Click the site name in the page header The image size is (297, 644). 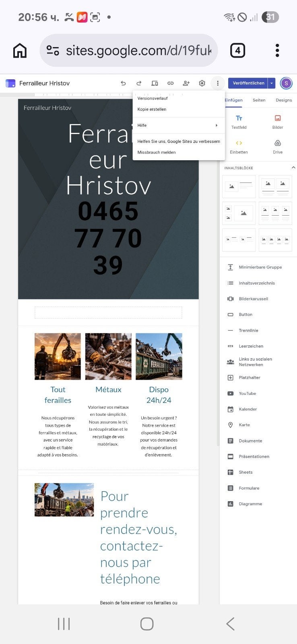[x=47, y=108]
